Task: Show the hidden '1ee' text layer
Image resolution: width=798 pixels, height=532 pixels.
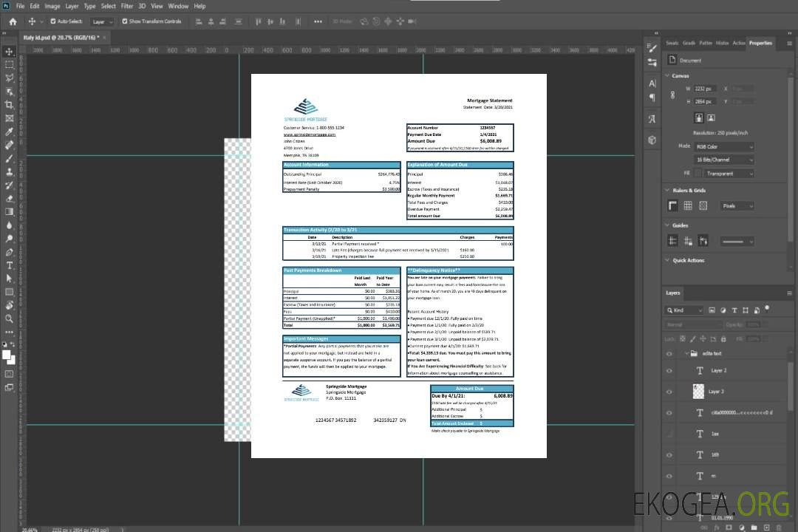Action: coord(669,434)
